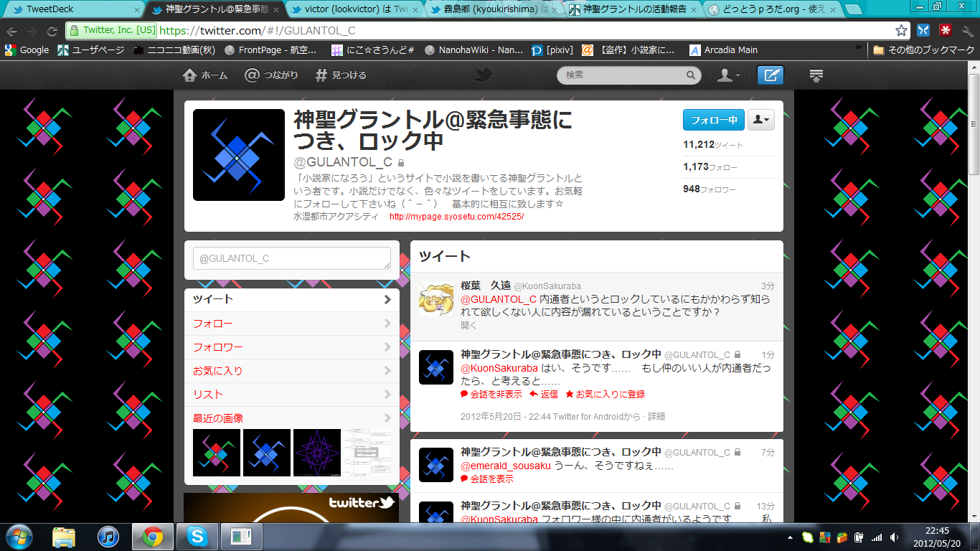Click お気に入りに登録 favorite star
Viewport: 980px width, 551px height.
[x=606, y=394]
